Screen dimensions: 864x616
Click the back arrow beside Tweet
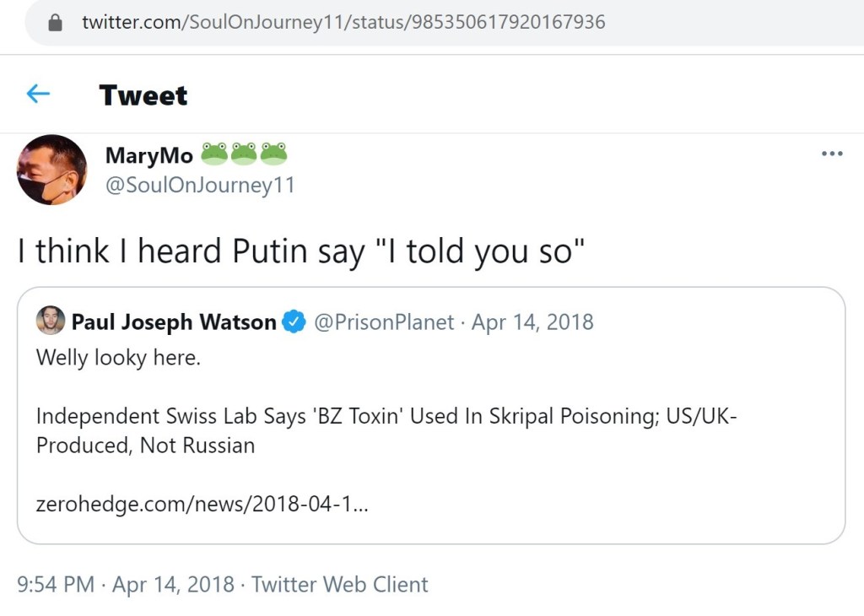pyautogui.click(x=38, y=95)
